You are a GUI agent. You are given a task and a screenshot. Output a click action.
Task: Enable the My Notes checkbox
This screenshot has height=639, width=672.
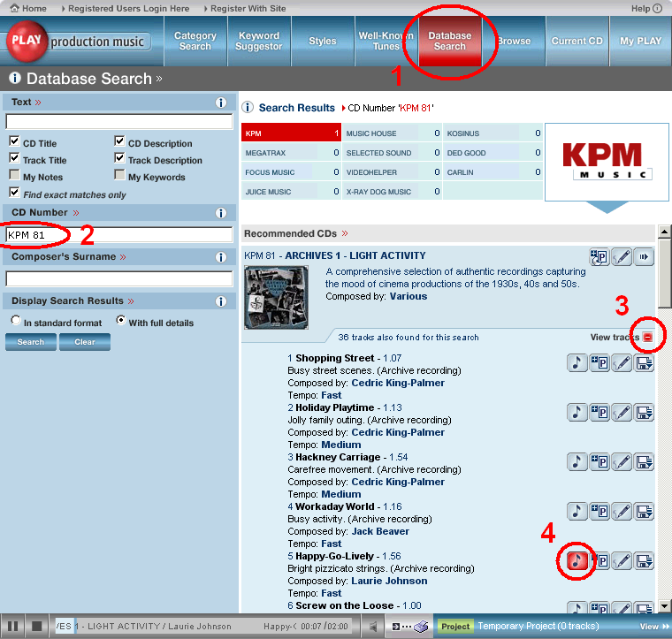(x=14, y=176)
